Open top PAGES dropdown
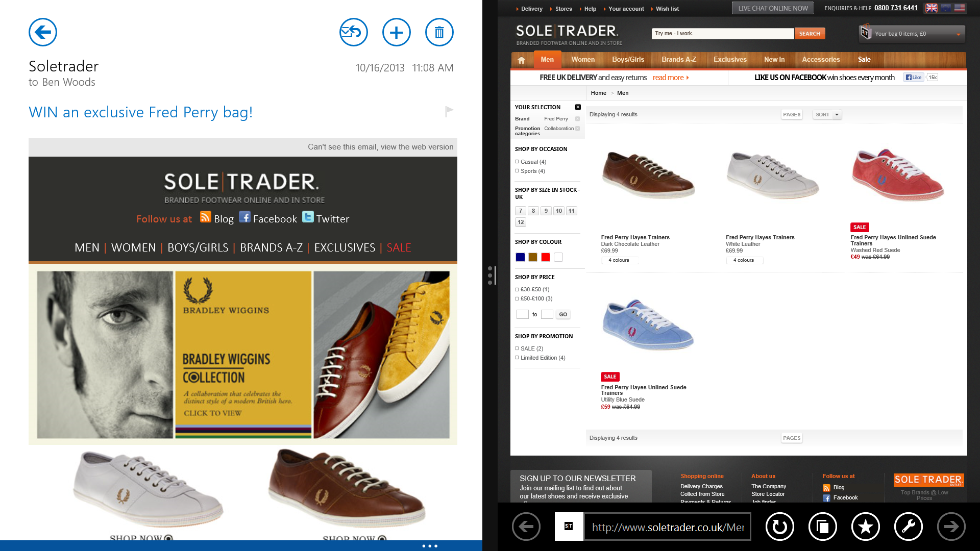 pos(792,115)
